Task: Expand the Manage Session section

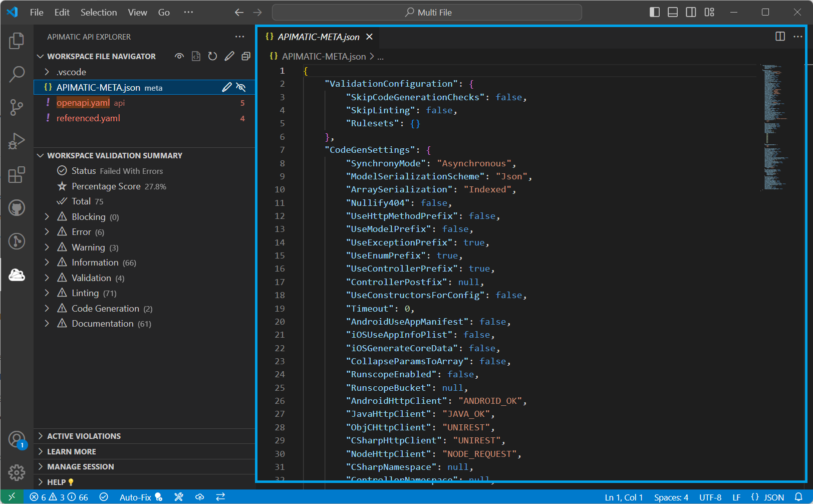Action: [144, 466]
